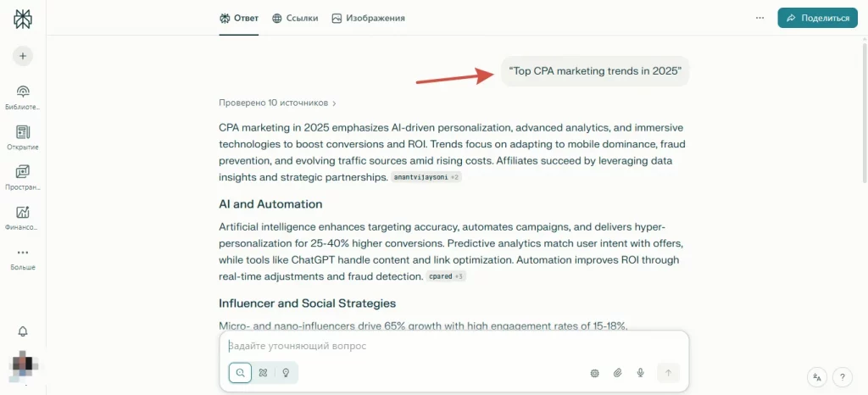Open the Финансы finance page

[23, 218]
